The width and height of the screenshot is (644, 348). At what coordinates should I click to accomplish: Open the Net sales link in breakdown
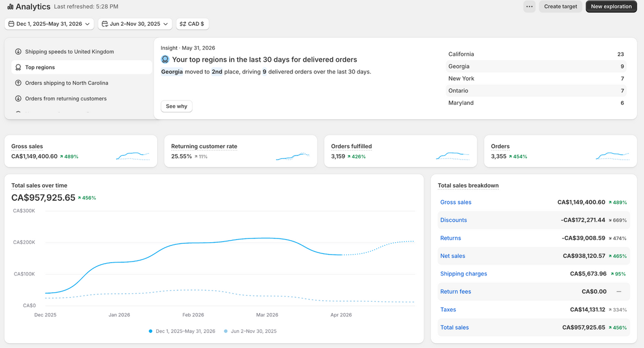452,256
